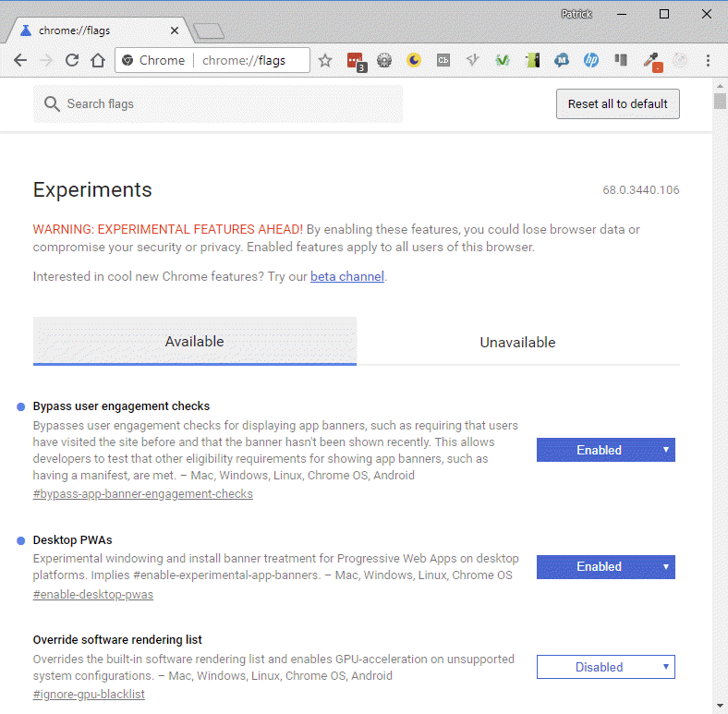Click the new tab button
Image resolution: width=728 pixels, height=714 pixels.
[x=209, y=31]
